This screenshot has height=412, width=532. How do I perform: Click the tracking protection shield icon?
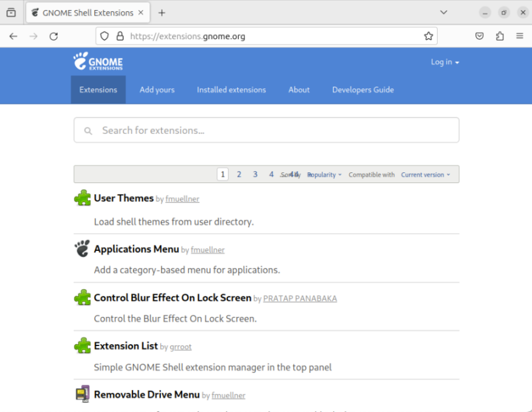pyautogui.click(x=104, y=36)
